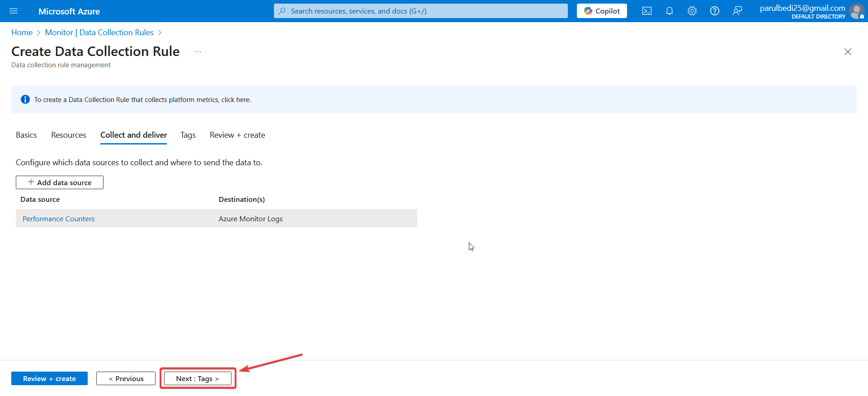
Task: Click the Destination(s) column header
Action: click(x=242, y=200)
